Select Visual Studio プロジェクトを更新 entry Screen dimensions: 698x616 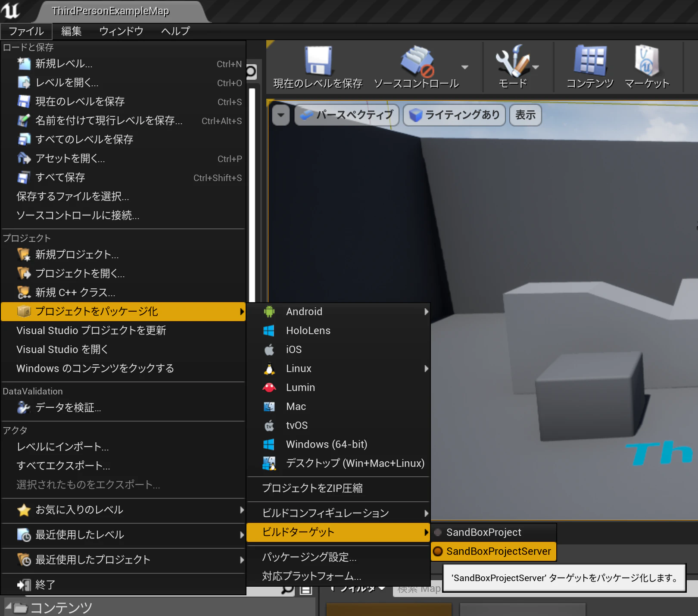click(x=123, y=331)
